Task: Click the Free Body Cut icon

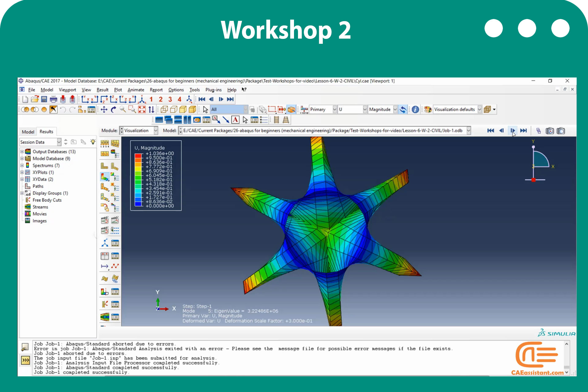Action: pyautogui.click(x=105, y=304)
